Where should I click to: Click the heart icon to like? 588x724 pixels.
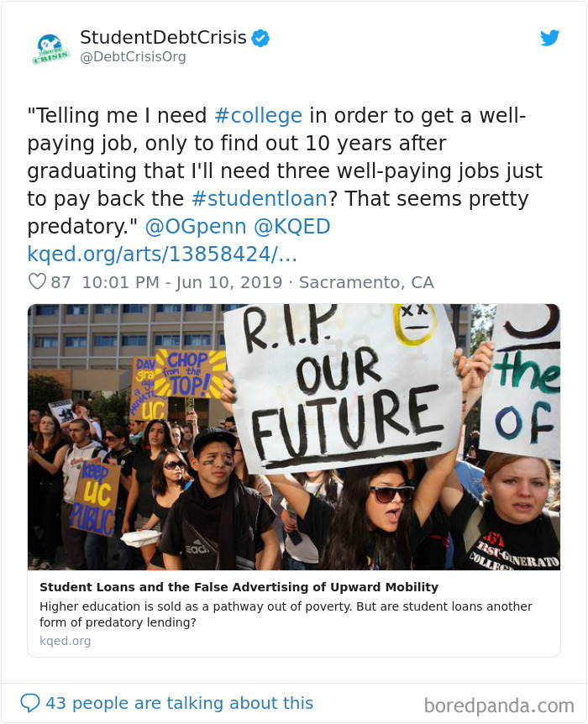tap(38, 282)
